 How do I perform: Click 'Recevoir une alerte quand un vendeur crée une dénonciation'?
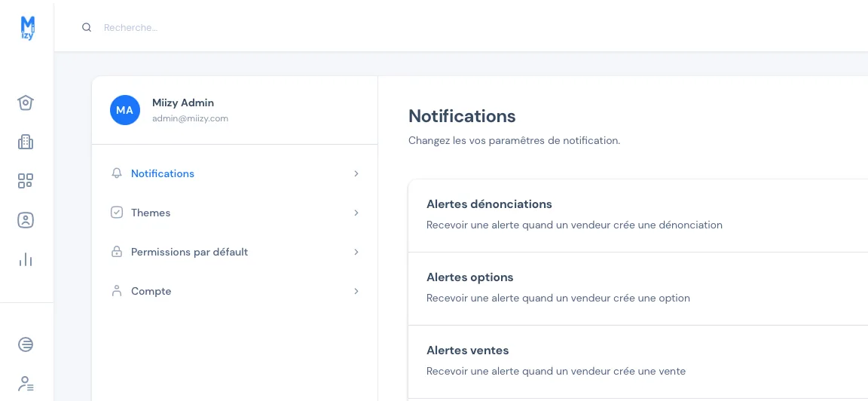(x=574, y=225)
